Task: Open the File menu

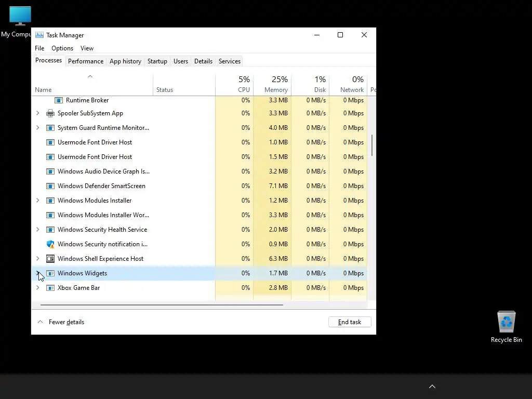Action: 39,48
